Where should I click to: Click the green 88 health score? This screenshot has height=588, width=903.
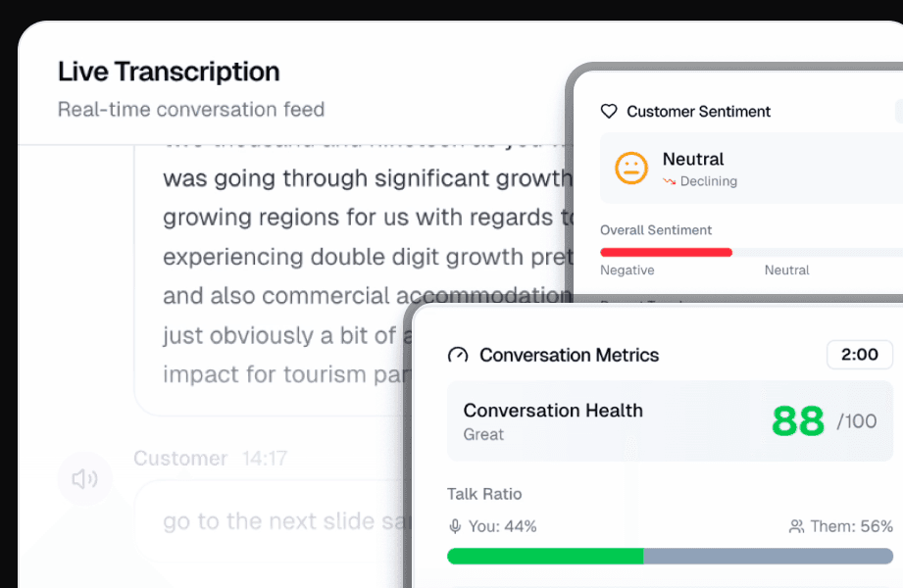798,421
